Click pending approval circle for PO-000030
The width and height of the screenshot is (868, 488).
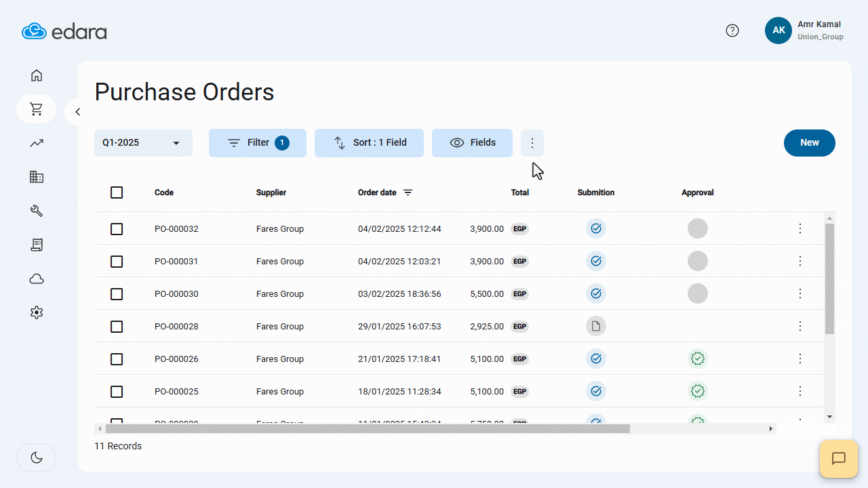coord(698,293)
